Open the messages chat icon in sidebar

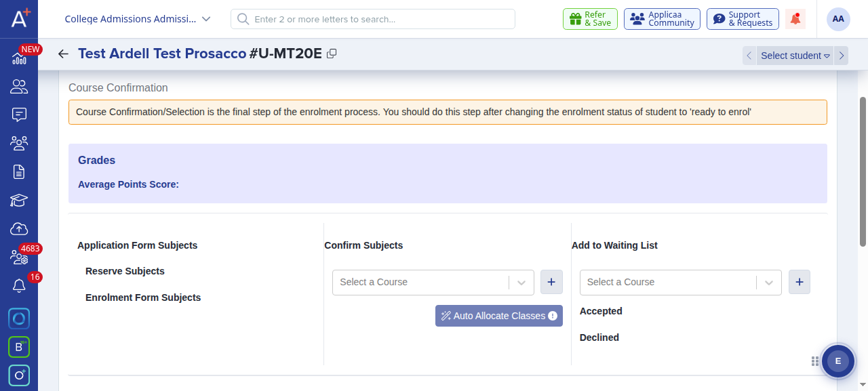(x=19, y=115)
